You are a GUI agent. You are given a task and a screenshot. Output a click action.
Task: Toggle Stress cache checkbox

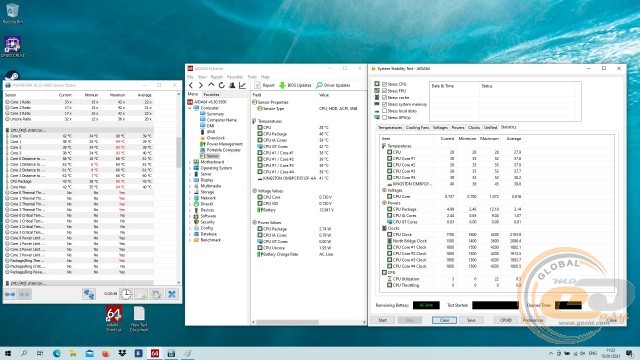384,98
